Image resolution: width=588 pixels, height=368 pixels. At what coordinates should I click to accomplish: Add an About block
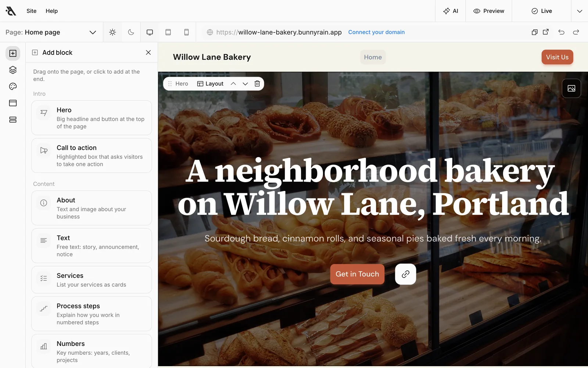[92, 208]
